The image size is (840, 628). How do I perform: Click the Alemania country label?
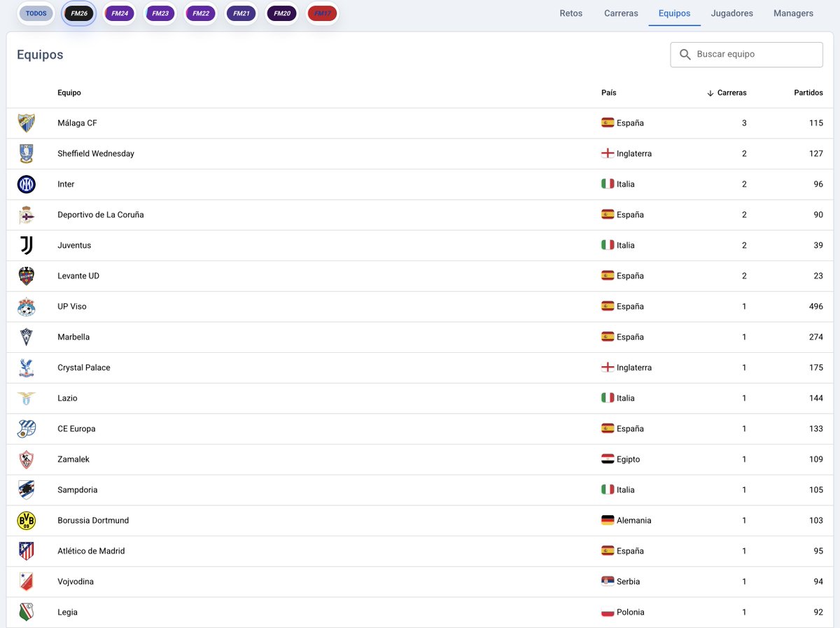[634, 521]
